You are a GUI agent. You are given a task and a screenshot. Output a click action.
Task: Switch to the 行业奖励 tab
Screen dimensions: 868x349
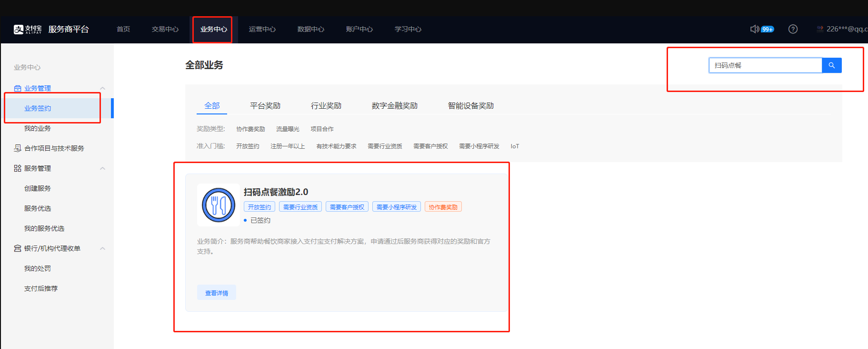pyautogui.click(x=326, y=105)
